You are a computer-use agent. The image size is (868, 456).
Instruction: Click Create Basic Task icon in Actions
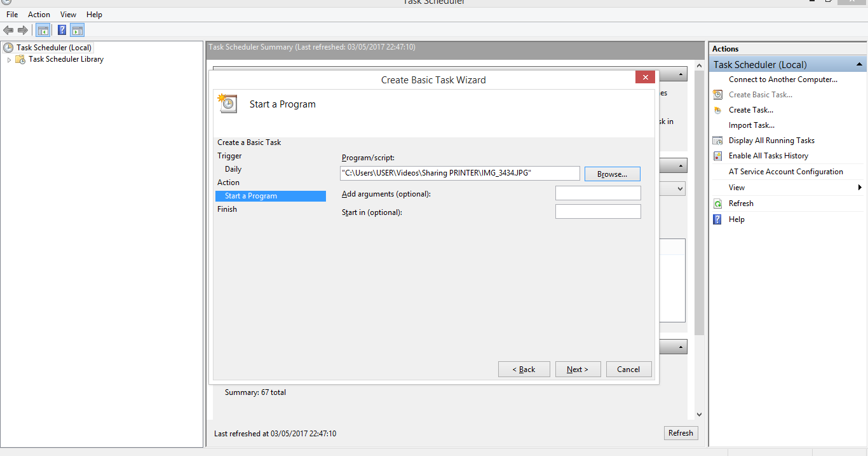(x=717, y=95)
